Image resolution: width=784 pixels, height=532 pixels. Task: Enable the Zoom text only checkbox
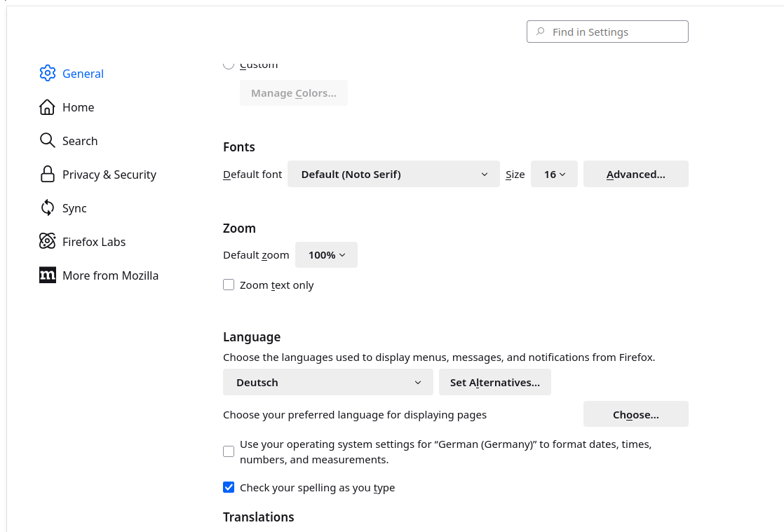click(229, 285)
